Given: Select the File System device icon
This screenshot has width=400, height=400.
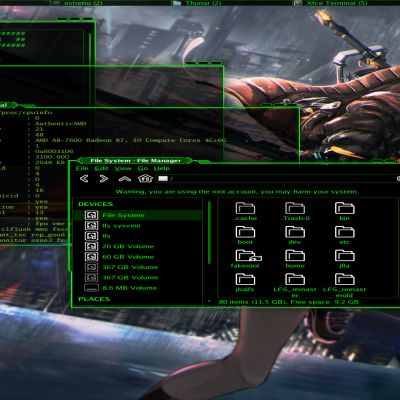Looking at the screenshot, I should click(x=91, y=215).
